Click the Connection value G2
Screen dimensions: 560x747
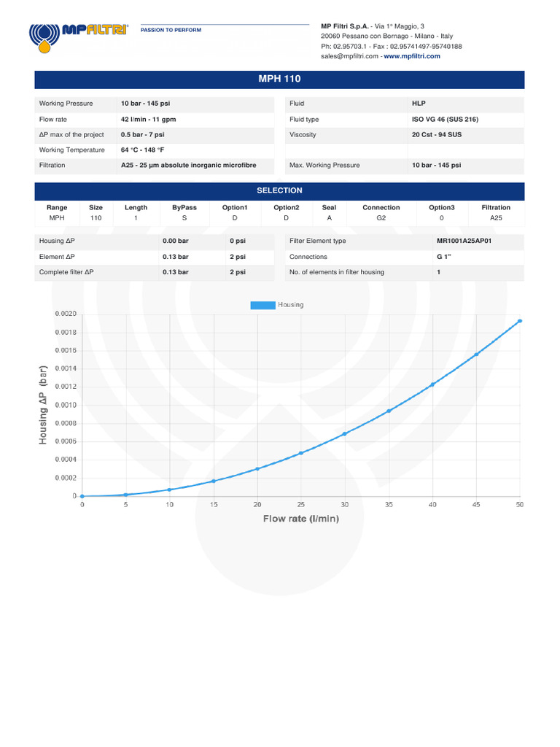(381, 218)
